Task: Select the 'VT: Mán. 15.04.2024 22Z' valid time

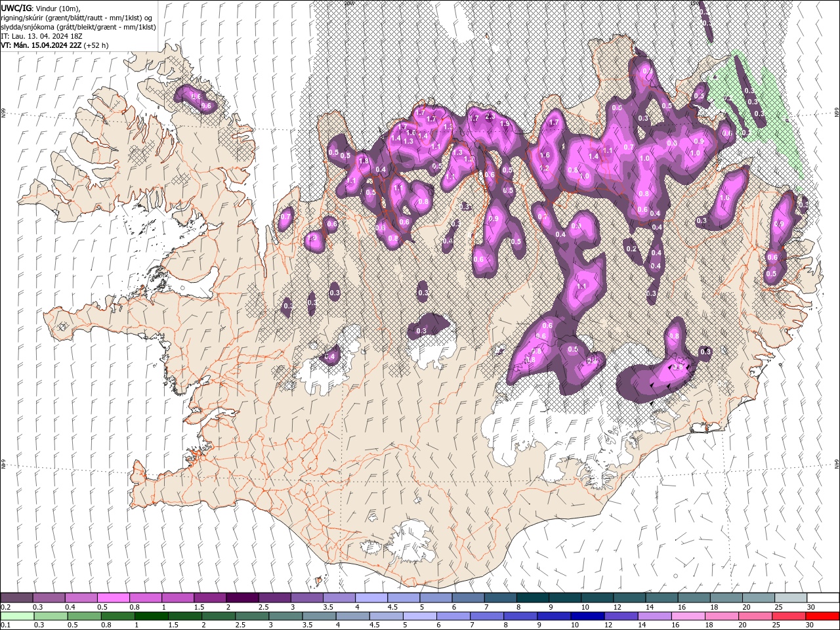Action: (x=41, y=45)
